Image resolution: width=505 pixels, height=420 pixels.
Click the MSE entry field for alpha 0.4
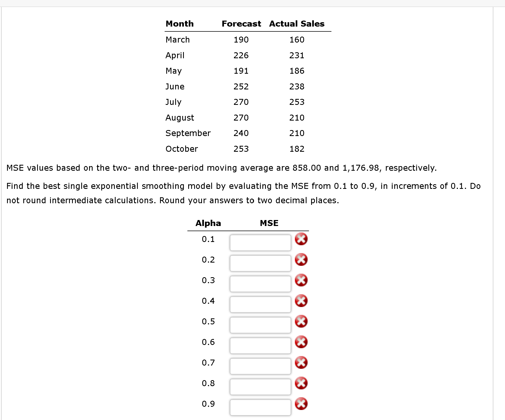coord(260,304)
